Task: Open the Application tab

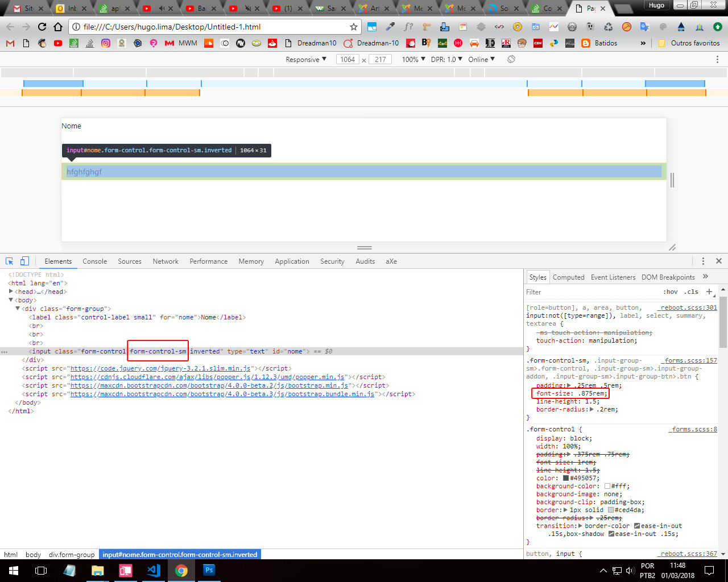Action: (292, 261)
